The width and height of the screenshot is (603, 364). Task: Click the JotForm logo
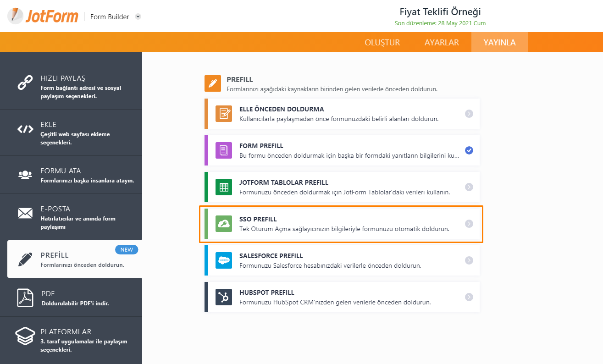[x=42, y=17]
